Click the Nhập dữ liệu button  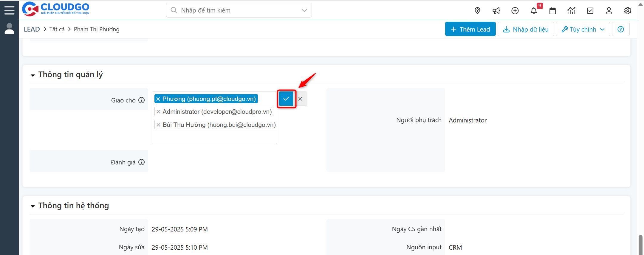(526, 29)
